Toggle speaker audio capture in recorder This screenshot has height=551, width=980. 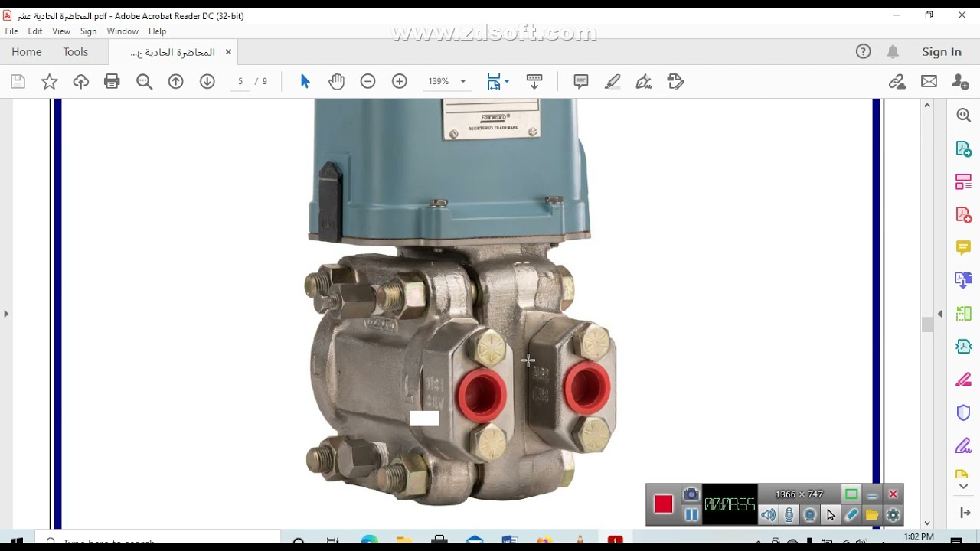[768, 515]
